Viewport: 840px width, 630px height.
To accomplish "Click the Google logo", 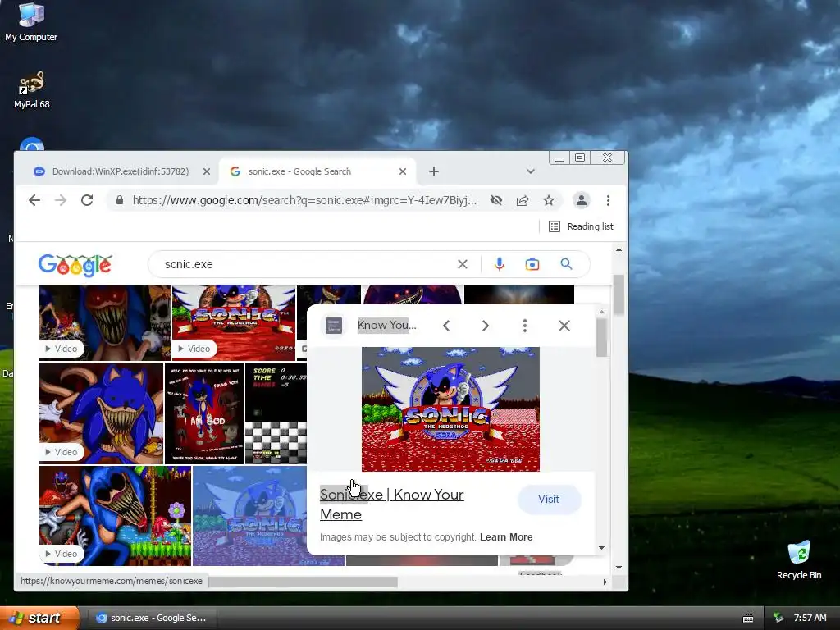I will click(75, 265).
